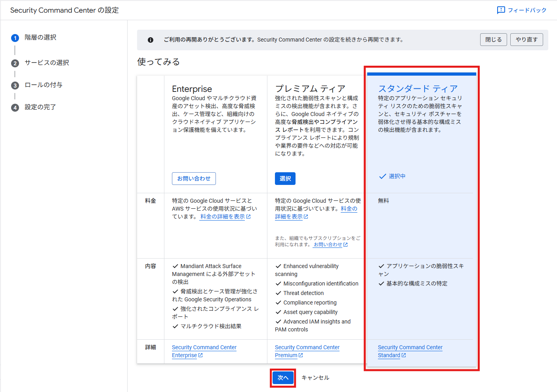Click the Enterprise お問い合わせ button

click(x=194, y=179)
